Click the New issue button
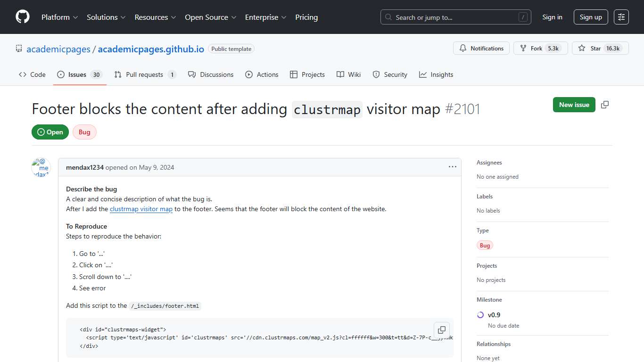644x362 pixels. click(x=574, y=105)
